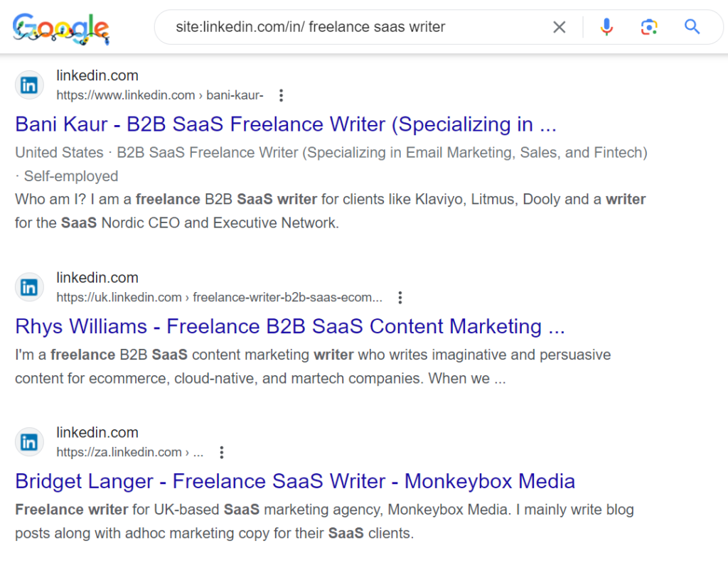Click URL https://www.linkedin.com › bani-kaur-

pos(160,95)
